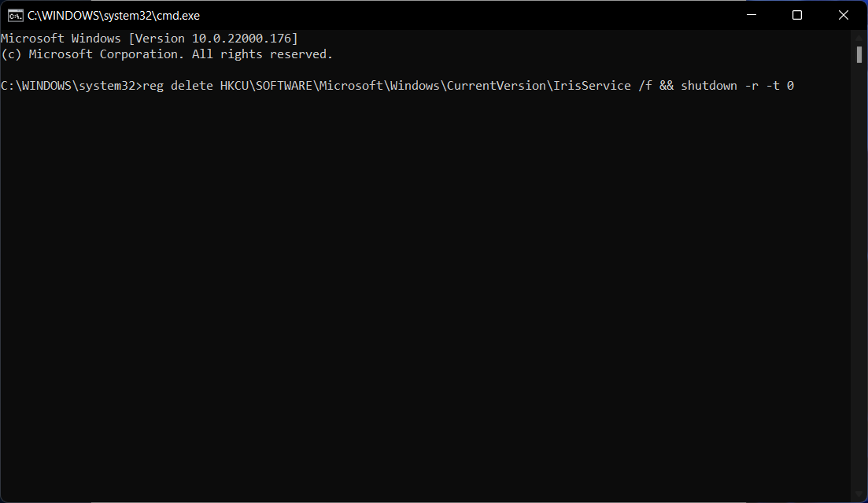The image size is (868, 503).
Task: Click the '-r' switch after shutdown
Action: (x=752, y=86)
